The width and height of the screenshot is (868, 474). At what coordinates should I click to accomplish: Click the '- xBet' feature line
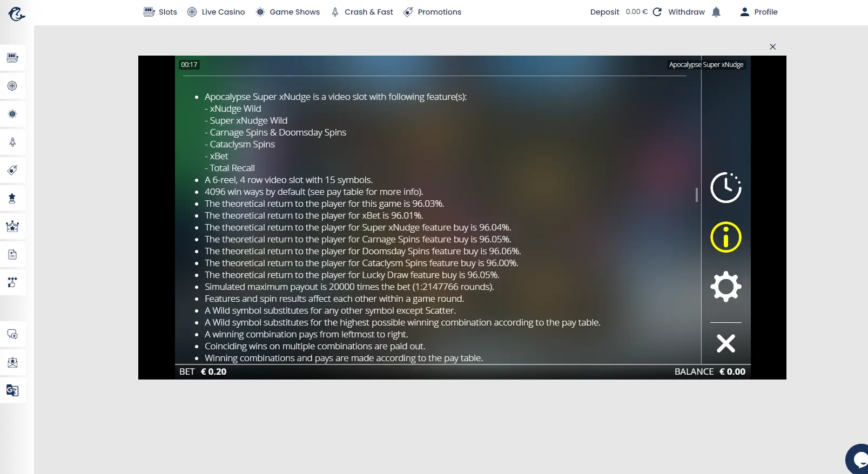coord(216,156)
